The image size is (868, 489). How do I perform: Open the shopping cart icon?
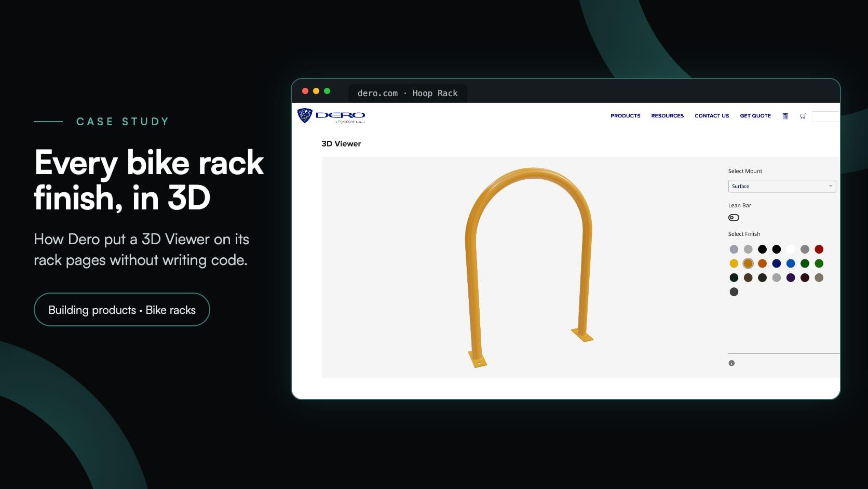coord(803,116)
